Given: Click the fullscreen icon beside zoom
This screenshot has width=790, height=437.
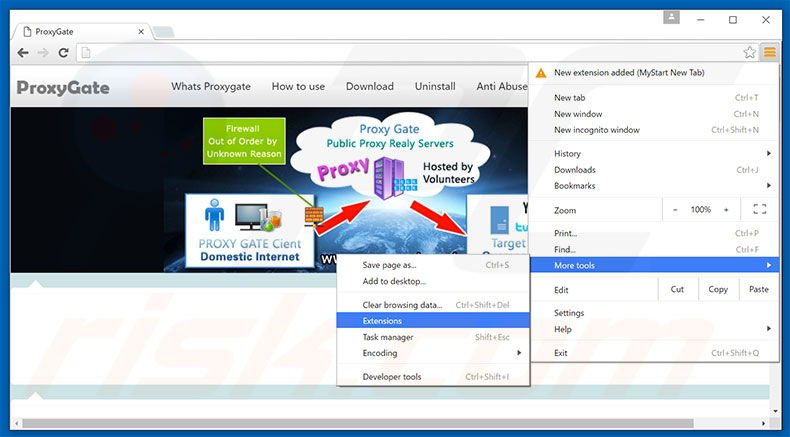Looking at the screenshot, I should coord(760,209).
